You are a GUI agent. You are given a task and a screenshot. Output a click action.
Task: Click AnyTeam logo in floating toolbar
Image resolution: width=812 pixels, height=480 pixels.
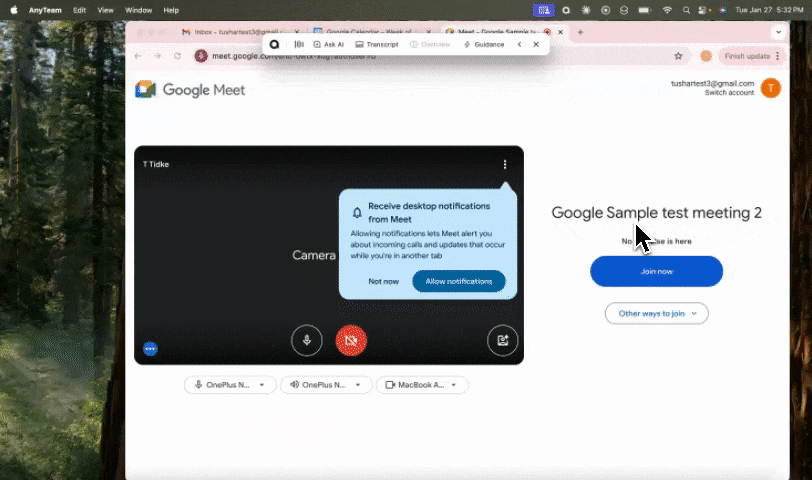[274, 45]
